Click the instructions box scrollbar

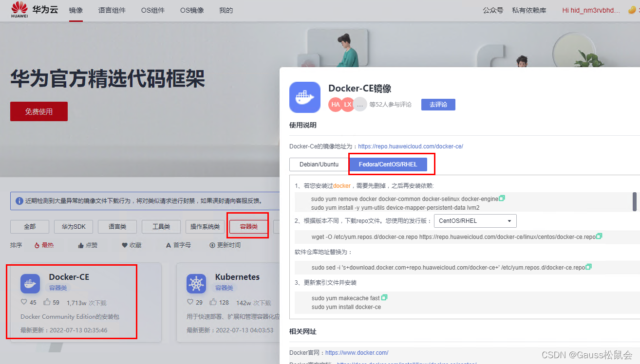coord(634,201)
